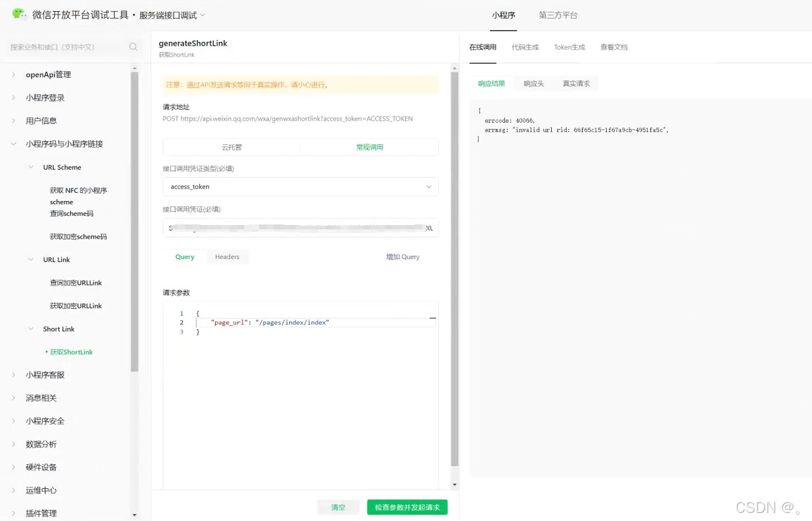Open the 获取加密scheme码 entry
812x521 pixels.
(x=78, y=237)
